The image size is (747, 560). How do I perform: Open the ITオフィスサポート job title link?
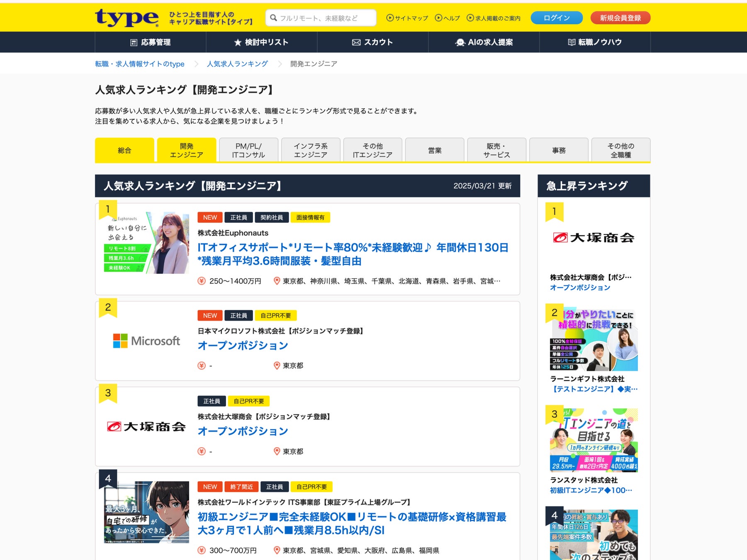pos(353,254)
